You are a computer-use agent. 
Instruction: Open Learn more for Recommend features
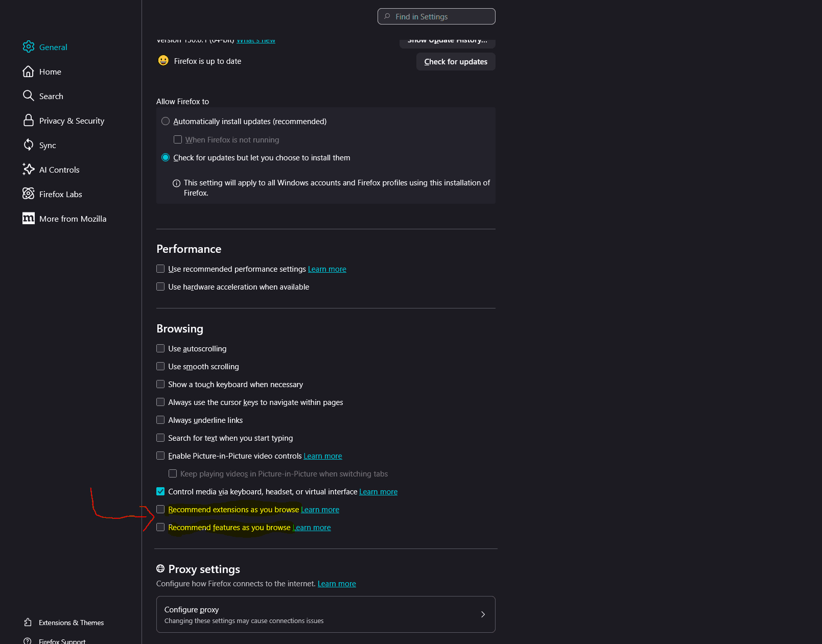(x=312, y=528)
